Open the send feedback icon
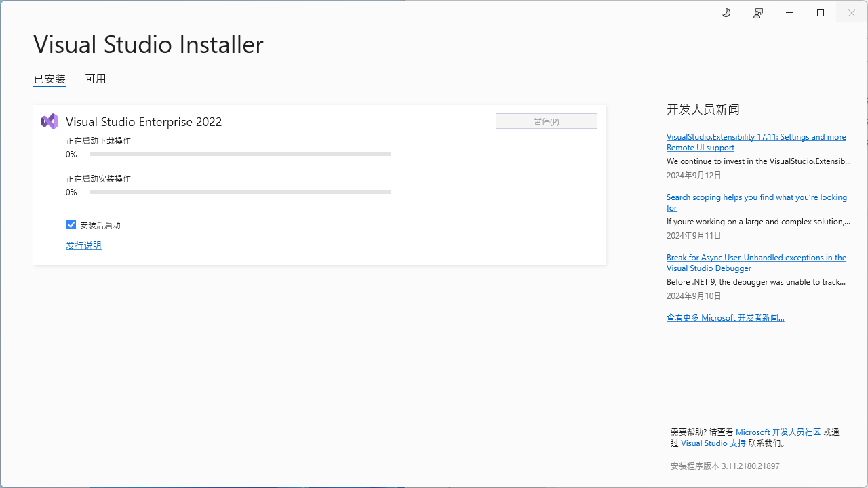Image resolution: width=868 pixels, height=488 pixels. [x=758, y=13]
